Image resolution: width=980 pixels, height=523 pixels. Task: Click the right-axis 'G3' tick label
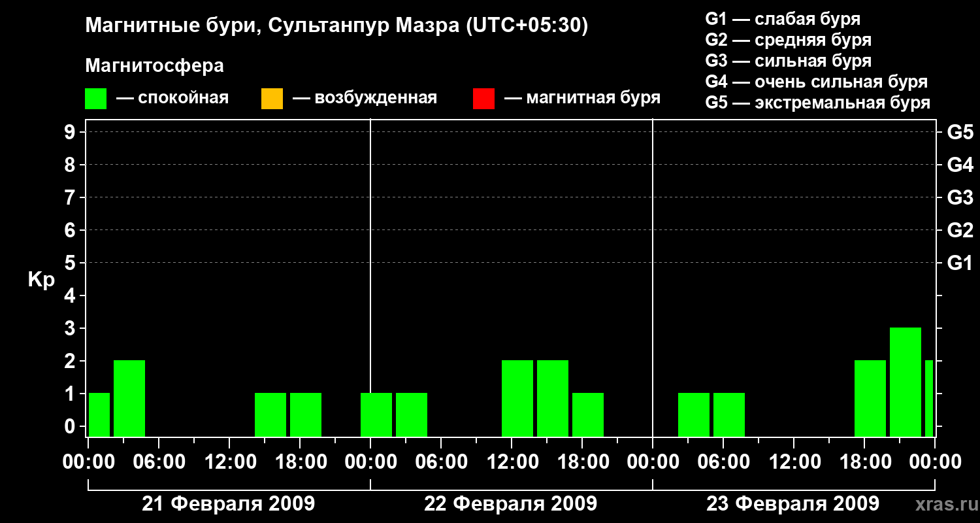click(960, 197)
